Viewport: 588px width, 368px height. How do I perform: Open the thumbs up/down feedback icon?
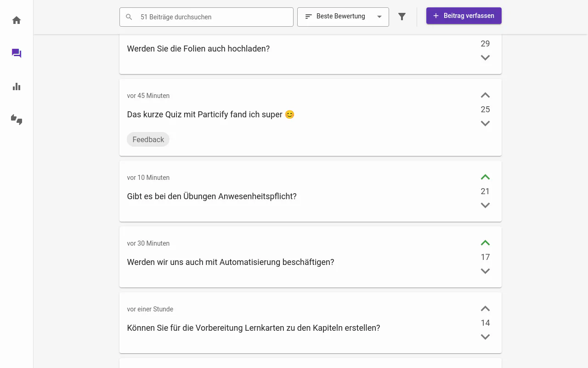pos(17,120)
